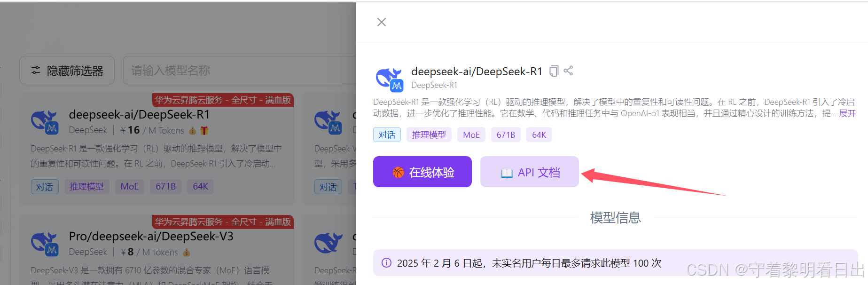
Task: Click the 模型信息 section heading
Action: pyautogui.click(x=615, y=217)
